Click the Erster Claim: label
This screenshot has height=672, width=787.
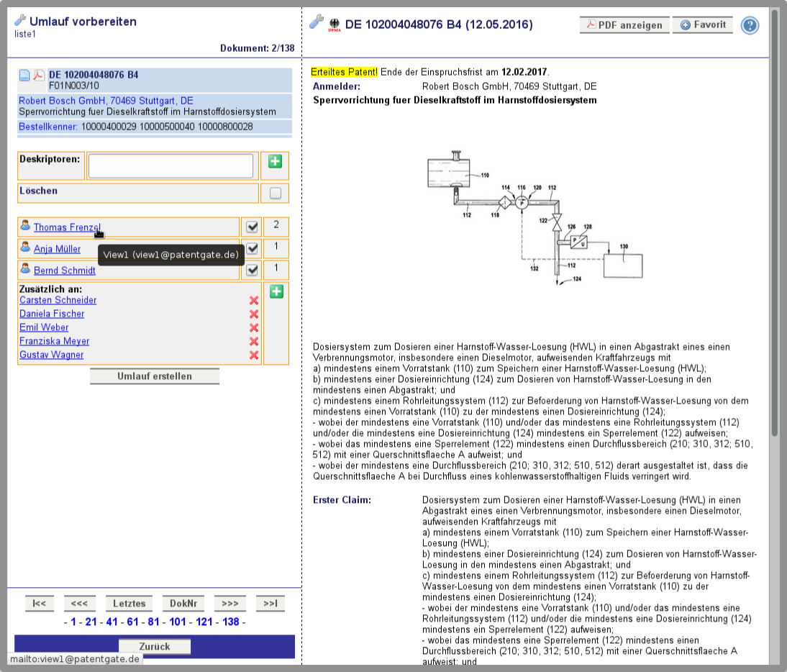pyautogui.click(x=342, y=500)
